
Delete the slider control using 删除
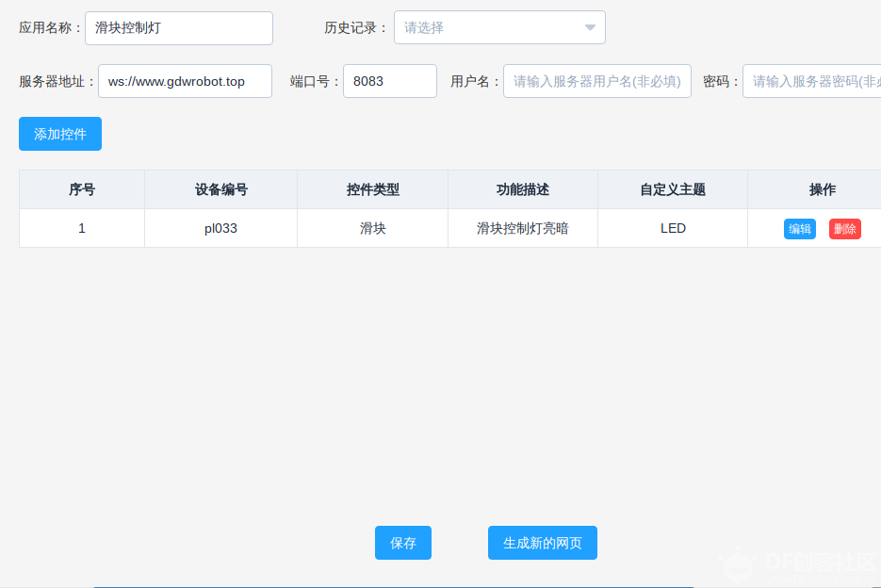pos(844,228)
